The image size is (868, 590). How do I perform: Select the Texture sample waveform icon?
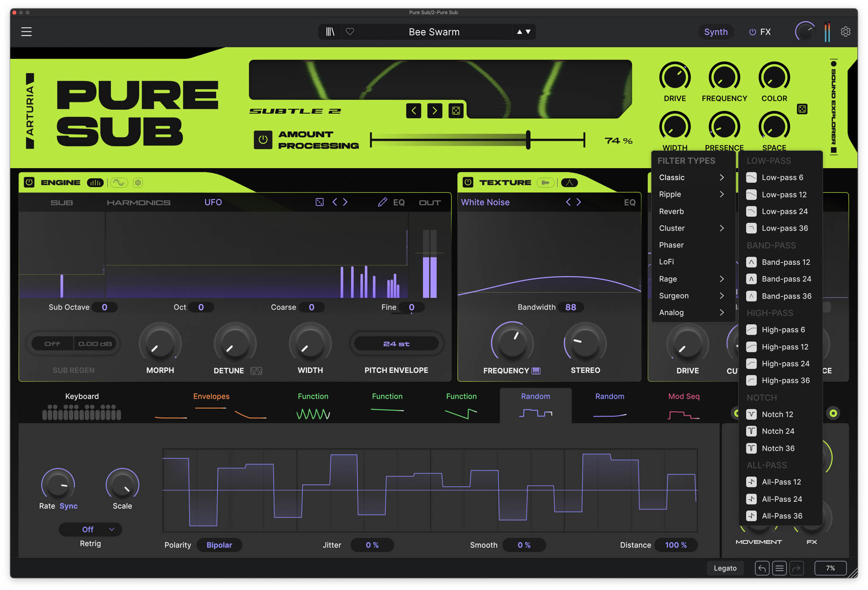coord(545,183)
